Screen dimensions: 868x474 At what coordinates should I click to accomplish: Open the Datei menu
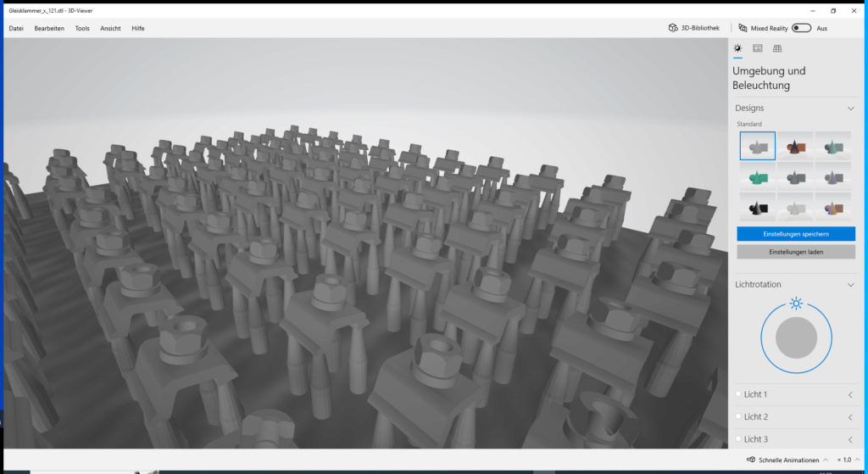[16, 28]
